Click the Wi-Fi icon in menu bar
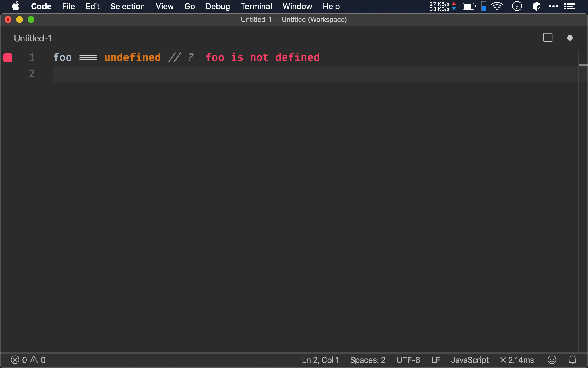This screenshot has height=368, width=588. pos(497,6)
